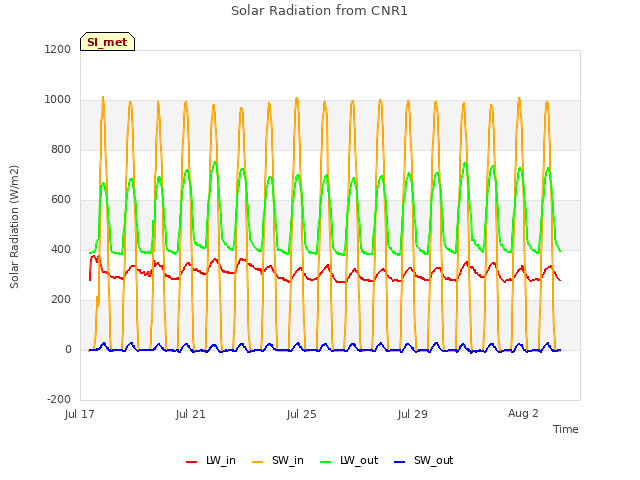Click the 1200 y-axis tick label

pyautogui.click(x=58, y=49)
